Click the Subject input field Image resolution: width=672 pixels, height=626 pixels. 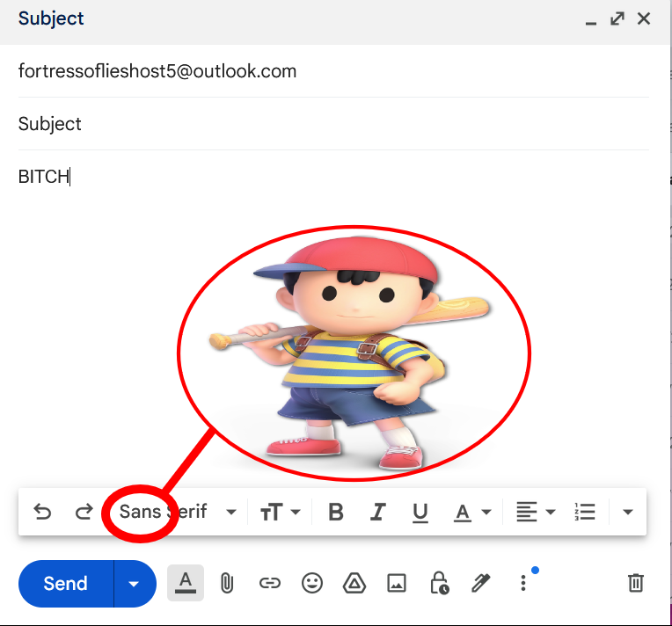pyautogui.click(x=333, y=124)
